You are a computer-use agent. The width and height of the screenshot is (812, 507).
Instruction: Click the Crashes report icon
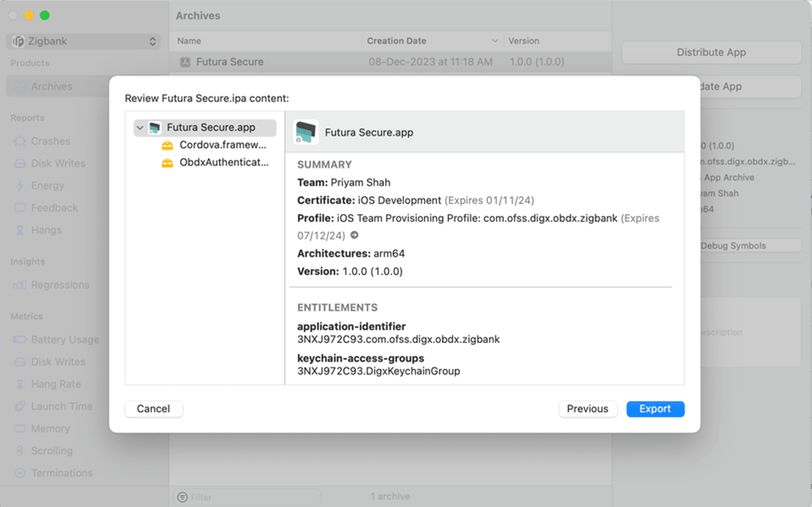tap(20, 142)
